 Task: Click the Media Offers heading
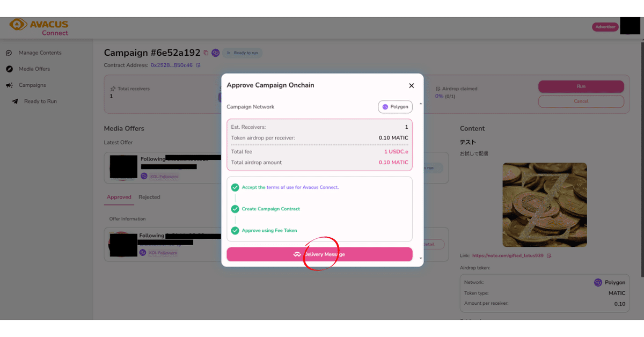[124, 128]
